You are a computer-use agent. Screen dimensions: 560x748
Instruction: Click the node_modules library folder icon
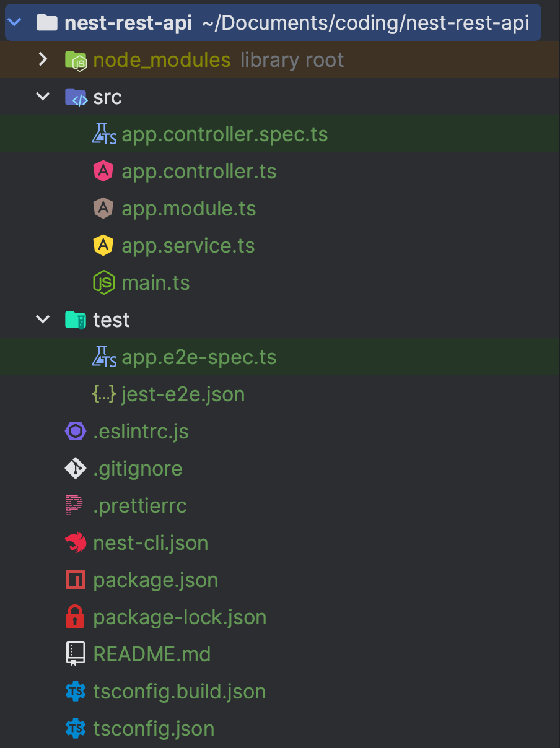[x=76, y=60]
